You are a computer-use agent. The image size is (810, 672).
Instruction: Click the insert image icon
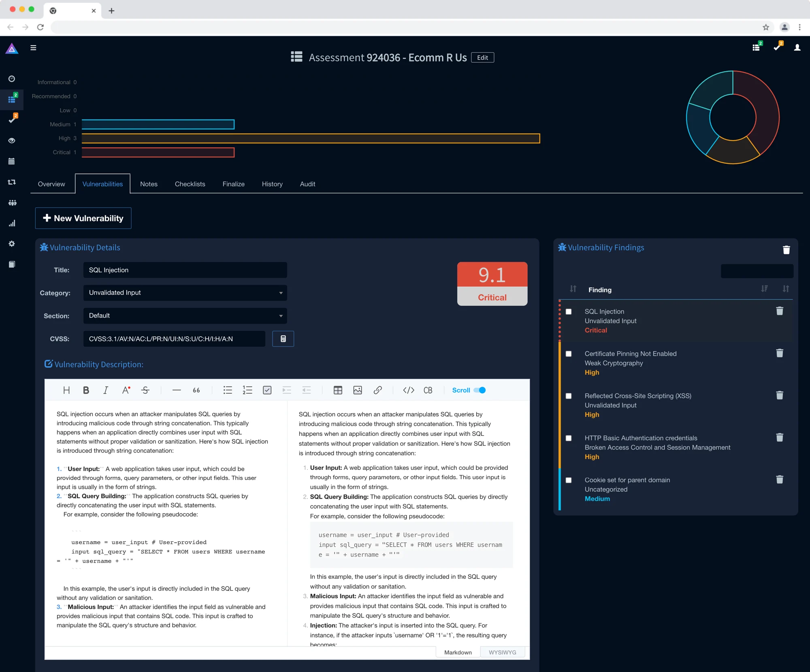(x=358, y=390)
